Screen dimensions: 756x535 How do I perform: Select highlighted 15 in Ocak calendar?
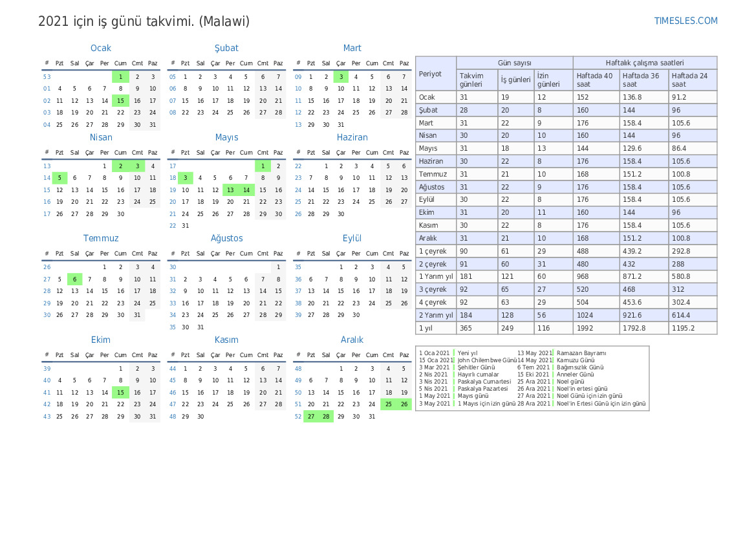(120, 100)
